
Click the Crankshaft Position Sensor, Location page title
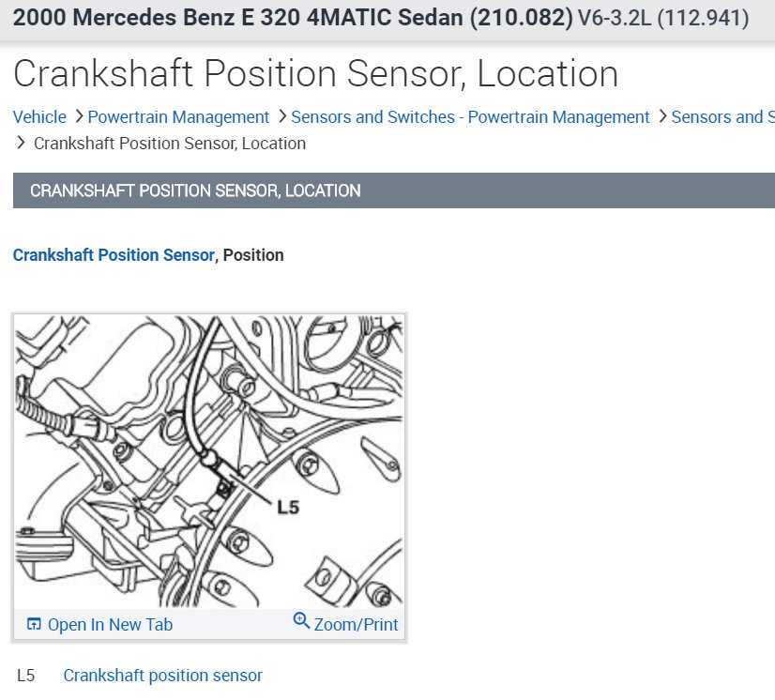[315, 73]
